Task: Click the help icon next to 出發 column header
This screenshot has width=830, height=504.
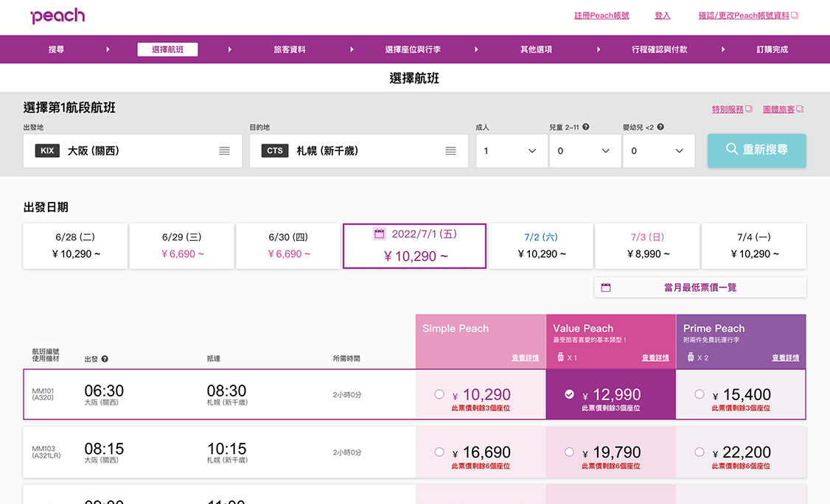Action: pos(105,359)
